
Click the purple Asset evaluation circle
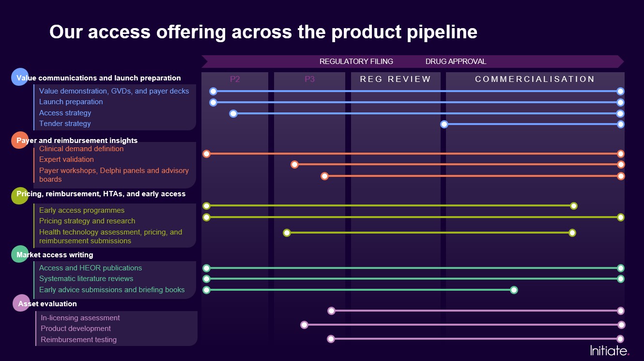pyautogui.click(x=21, y=303)
